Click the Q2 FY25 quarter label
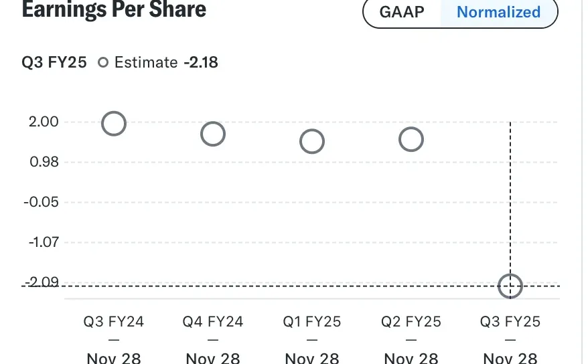Viewport: 588px width, 364px height. (x=411, y=322)
